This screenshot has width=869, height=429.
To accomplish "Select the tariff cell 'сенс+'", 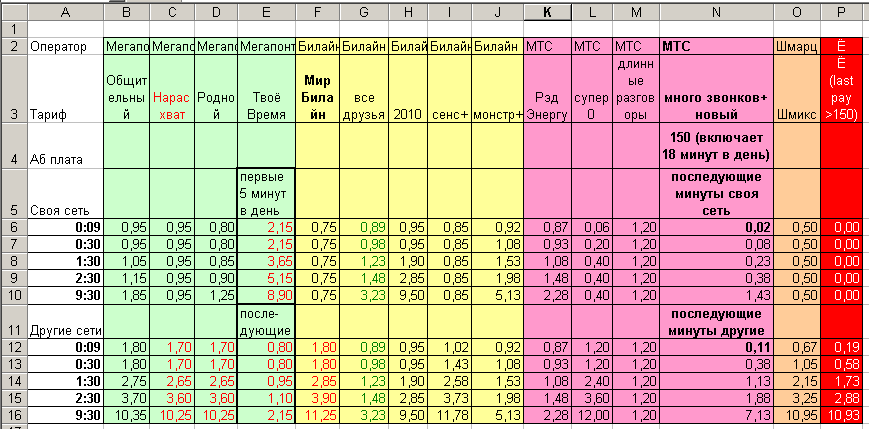I will coord(449,89).
